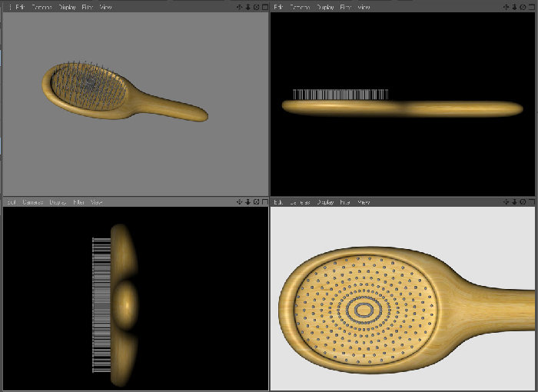Open the View menu of the top-right side-view viewport

tap(364, 7)
